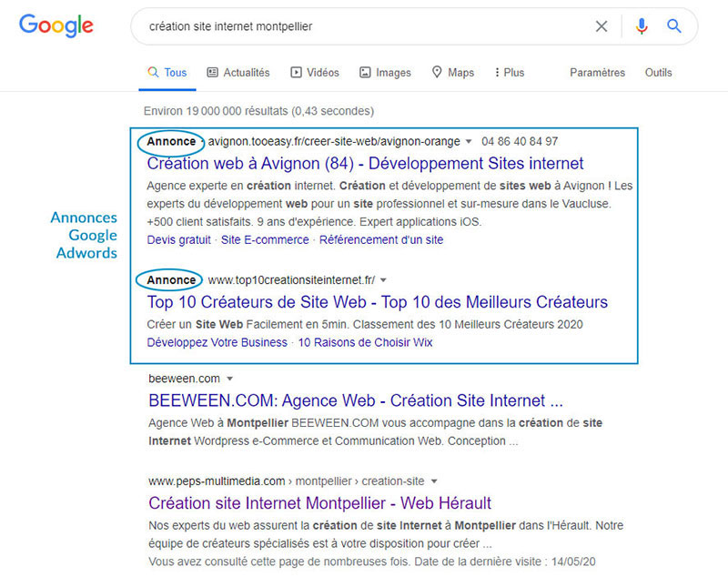728x577 pixels.
Task: Click the three-dot icon beside Plus
Action: pos(497,73)
